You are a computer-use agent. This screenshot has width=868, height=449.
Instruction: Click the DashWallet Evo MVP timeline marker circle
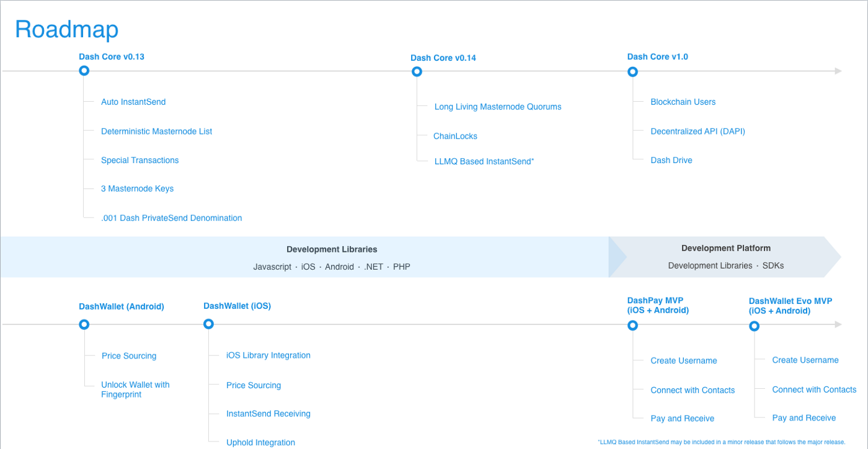754,326
